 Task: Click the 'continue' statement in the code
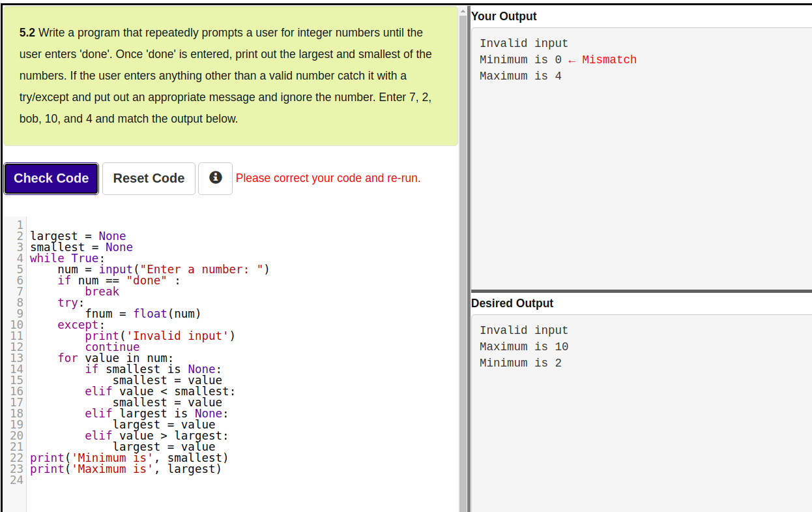coord(112,347)
